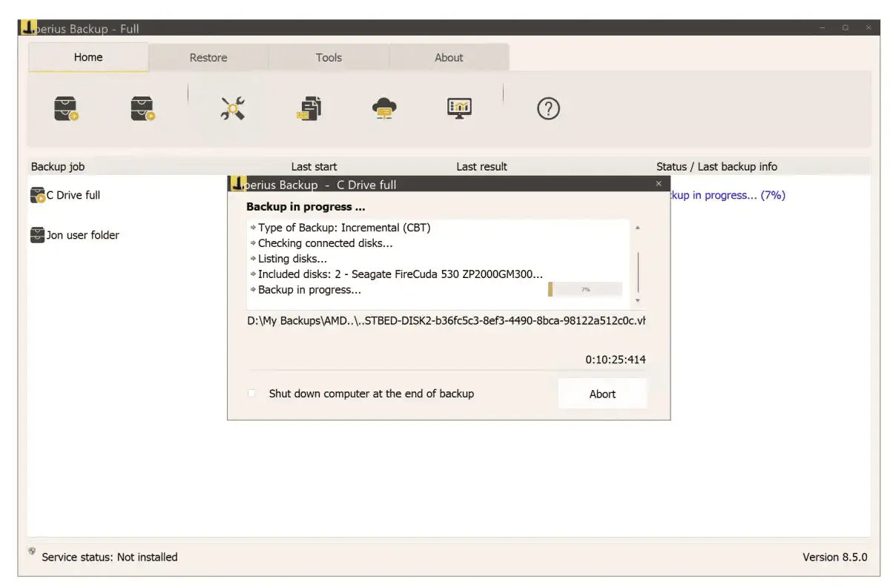
Task: Click Service status: Not installed text
Action: click(110, 557)
